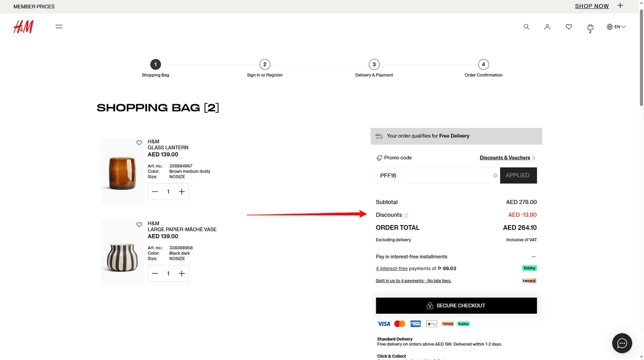Select the Sign In or Register step
This screenshot has width=644, height=360.
coord(265,64)
